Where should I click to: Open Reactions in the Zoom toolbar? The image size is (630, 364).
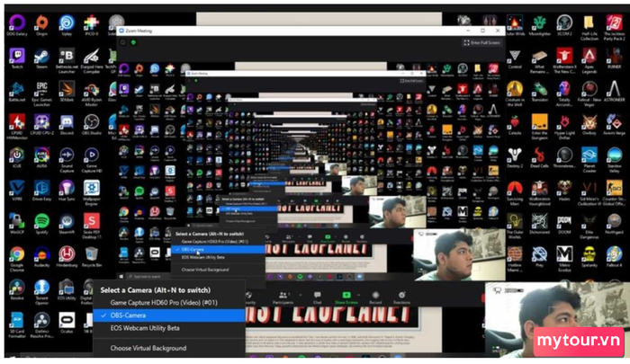coord(401,297)
